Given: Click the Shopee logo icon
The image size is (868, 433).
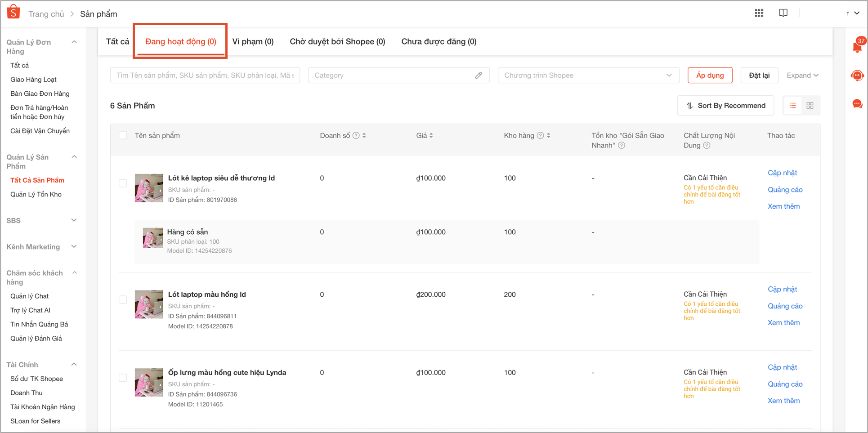Looking at the screenshot, I should 13,12.
